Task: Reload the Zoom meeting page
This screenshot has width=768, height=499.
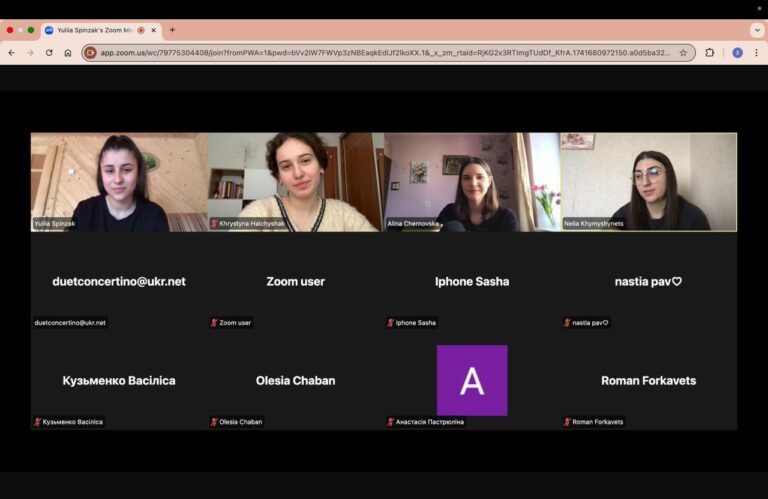Action: pyautogui.click(x=49, y=52)
